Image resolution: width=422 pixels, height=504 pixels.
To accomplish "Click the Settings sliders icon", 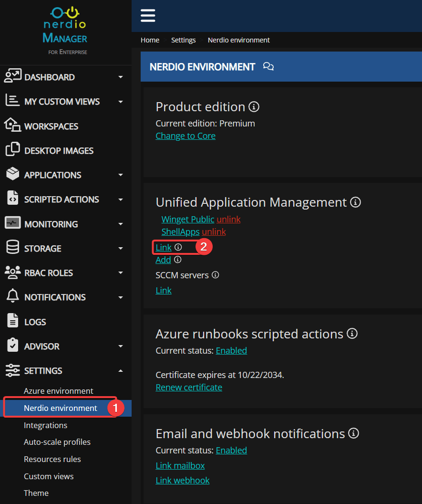I will (13, 370).
